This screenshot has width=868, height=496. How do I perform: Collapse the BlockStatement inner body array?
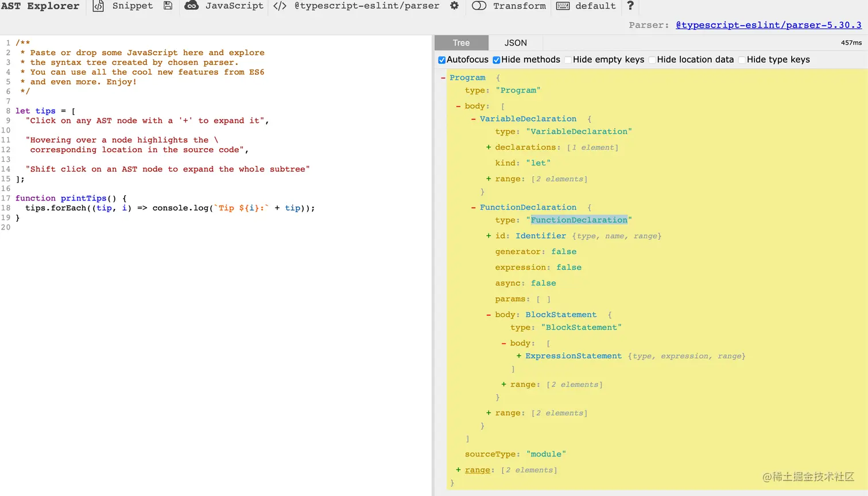[504, 343]
